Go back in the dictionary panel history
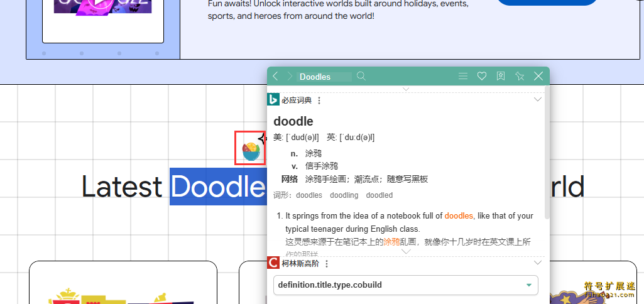Screen dimensions: 644x304 276,76
